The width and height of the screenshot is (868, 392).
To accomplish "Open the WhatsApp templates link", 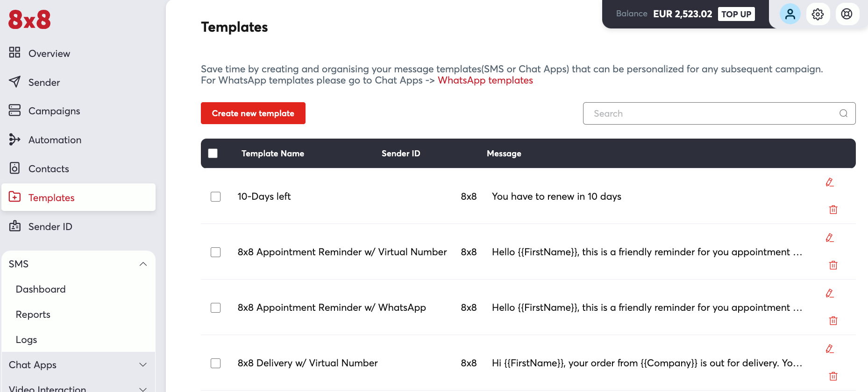I will click(485, 80).
